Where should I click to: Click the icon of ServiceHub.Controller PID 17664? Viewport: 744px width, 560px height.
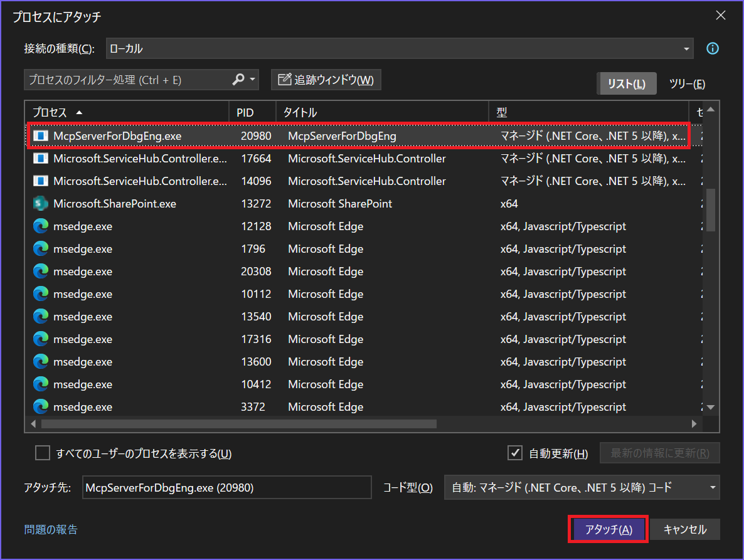pos(40,159)
